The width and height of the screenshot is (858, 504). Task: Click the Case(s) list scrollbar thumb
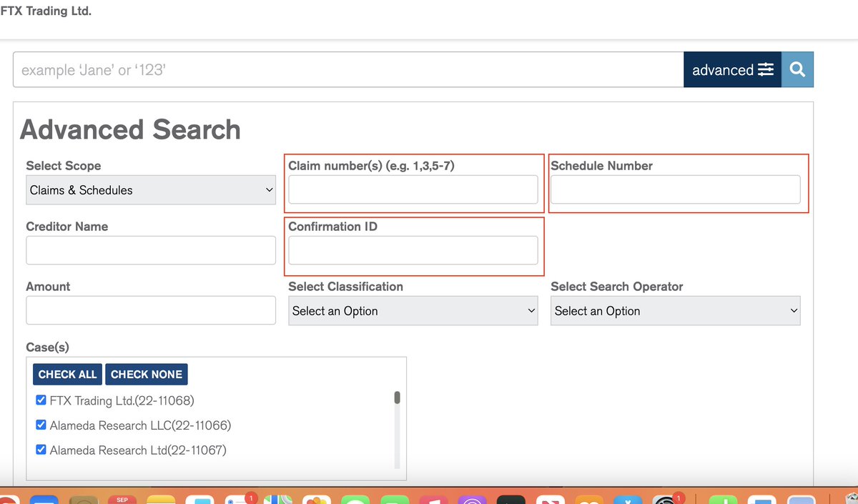(398, 397)
